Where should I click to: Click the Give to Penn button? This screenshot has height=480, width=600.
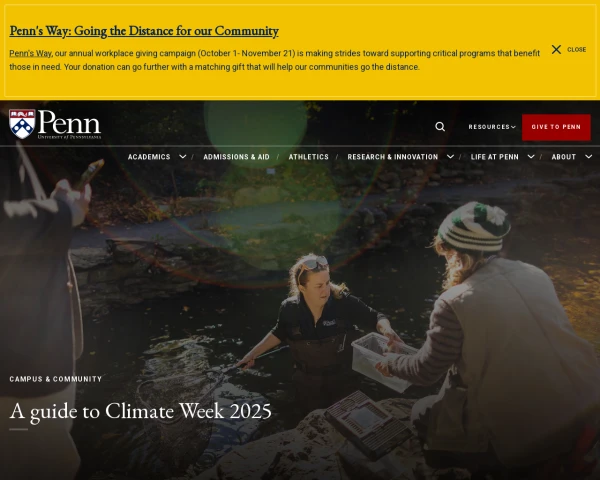pyautogui.click(x=556, y=127)
